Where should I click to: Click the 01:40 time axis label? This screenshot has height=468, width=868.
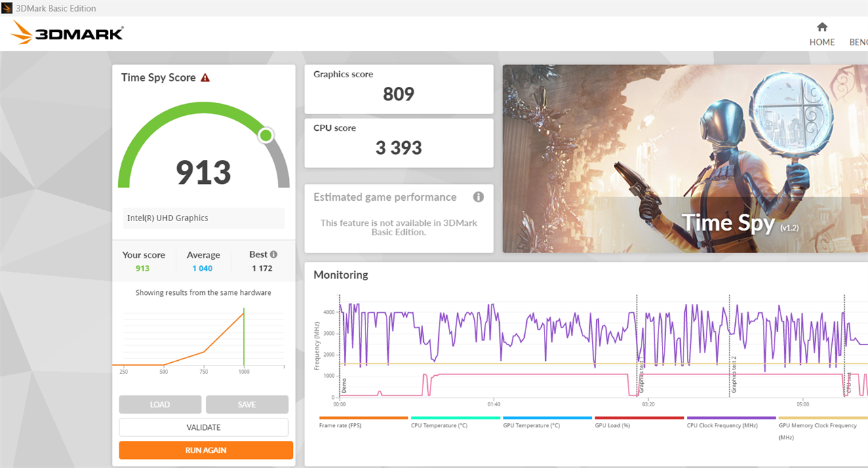(494, 404)
